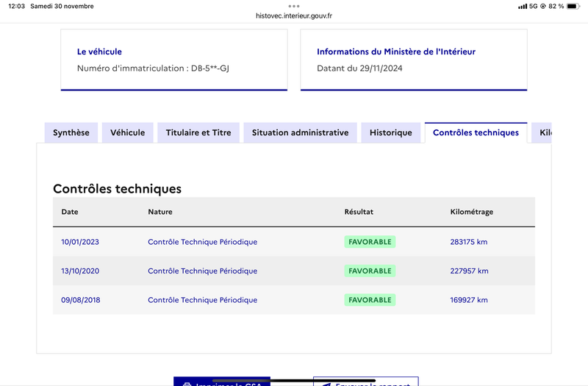Click the date 13/10/2020
The width and height of the screenshot is (588, 386).
(80, 271)
